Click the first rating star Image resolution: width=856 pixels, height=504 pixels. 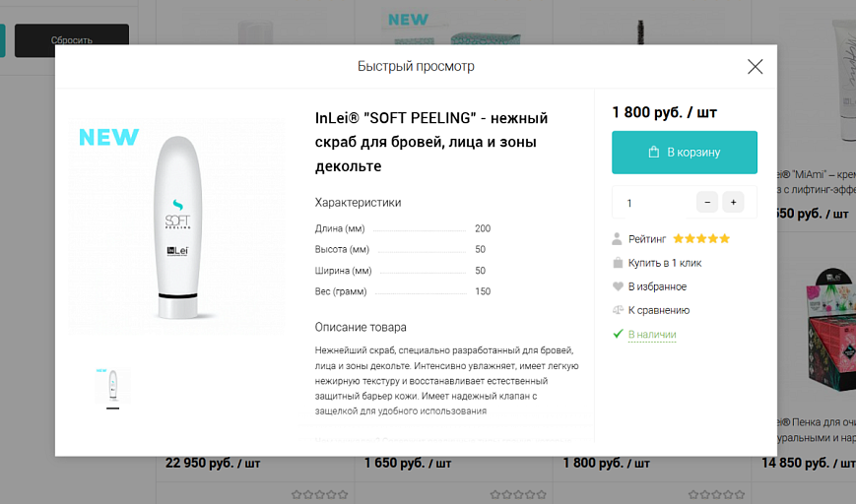(x=678, y=239)
